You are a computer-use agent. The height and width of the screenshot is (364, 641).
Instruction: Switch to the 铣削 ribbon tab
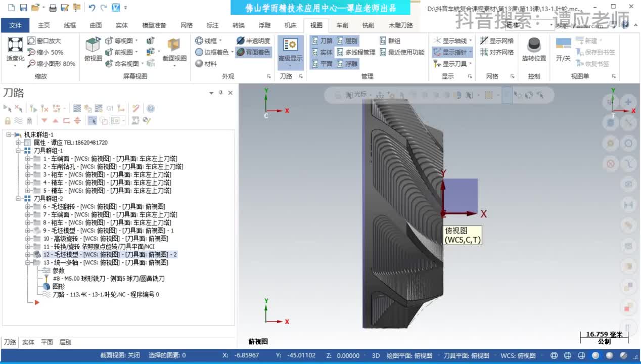pyautogui.click(x=369, y=25)
